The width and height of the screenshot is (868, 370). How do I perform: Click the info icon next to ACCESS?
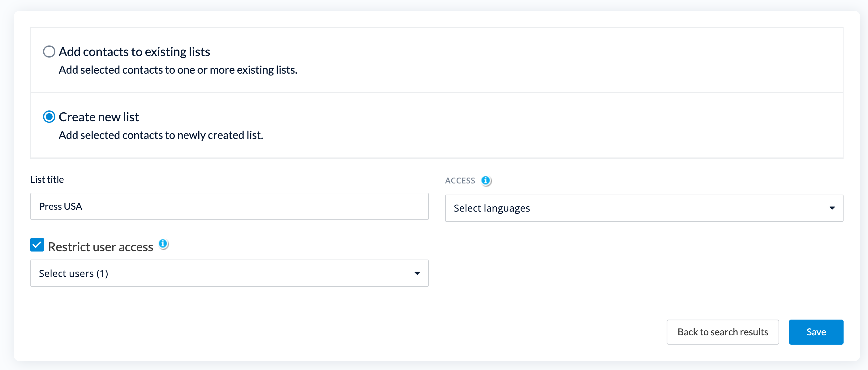486,181
